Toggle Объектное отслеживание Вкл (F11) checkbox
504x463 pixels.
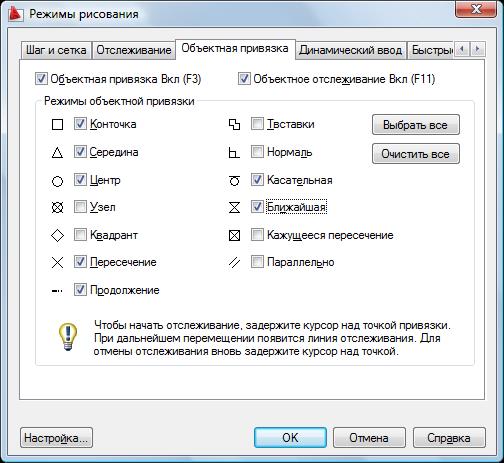[244, 79]
